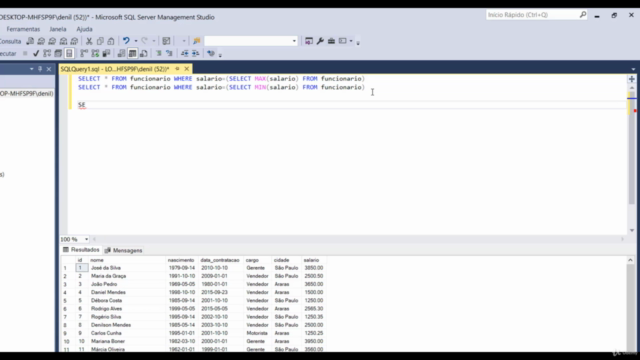Close the Object Explorer panel
Screen dimensions: 640x360
click(49, 69)
